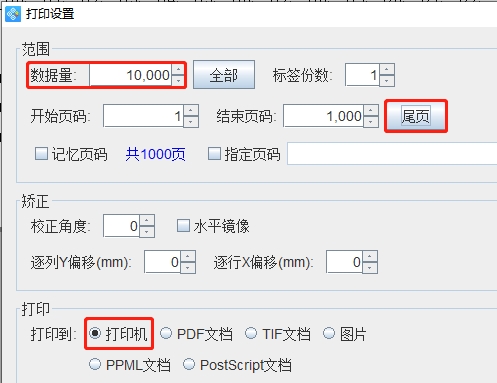Screen dimensions: 497x383
Task: Click the 指定页码 text field
Action: pos(392,154)
